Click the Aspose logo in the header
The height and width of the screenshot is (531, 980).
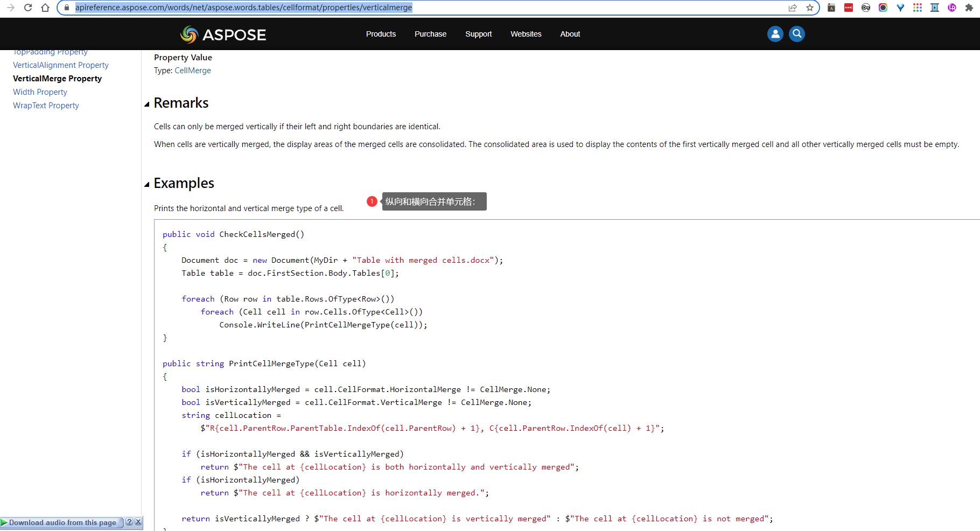pyautogui.click(x=223, y=34)
